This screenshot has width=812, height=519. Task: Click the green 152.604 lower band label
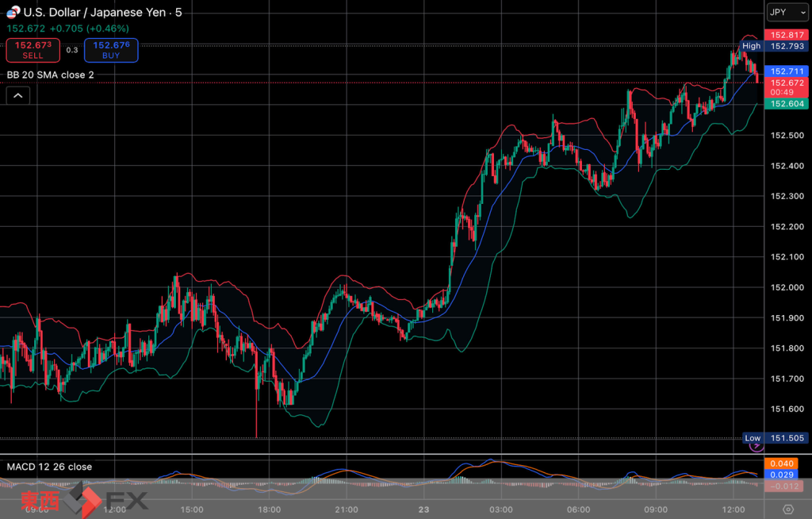tap(786, 104)
